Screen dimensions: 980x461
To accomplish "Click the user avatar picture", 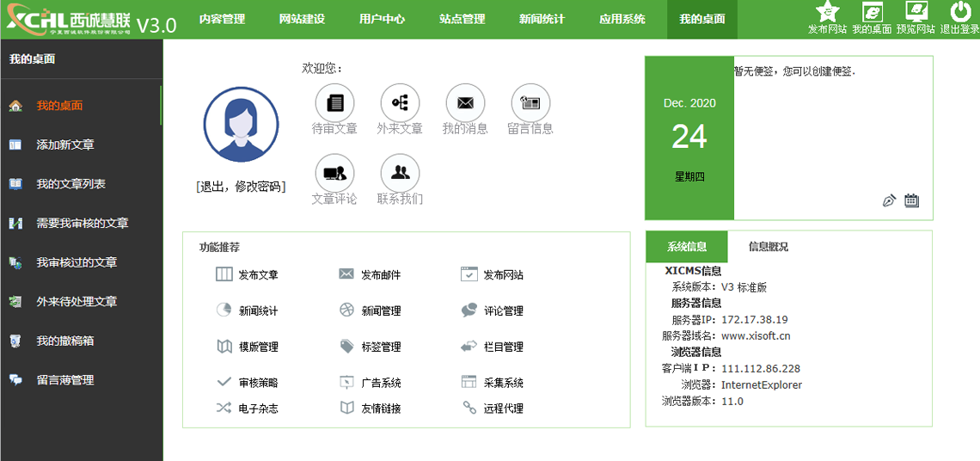I will click(241, 125).
